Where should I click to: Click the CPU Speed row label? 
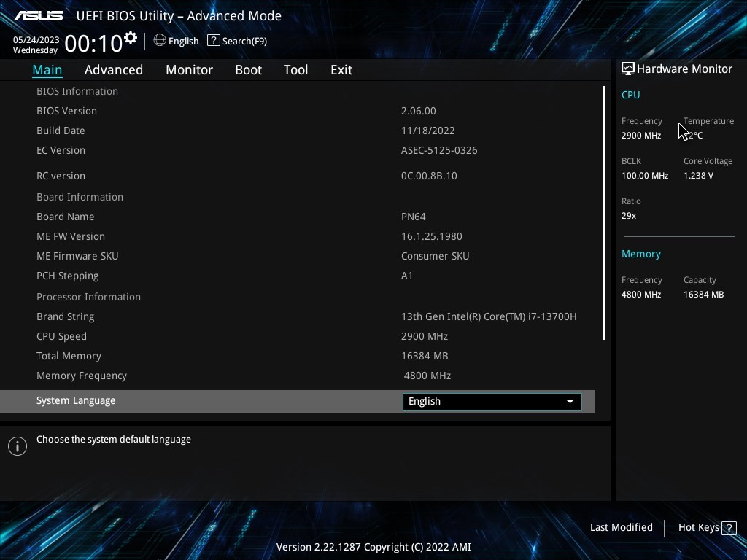click(61, 336)
